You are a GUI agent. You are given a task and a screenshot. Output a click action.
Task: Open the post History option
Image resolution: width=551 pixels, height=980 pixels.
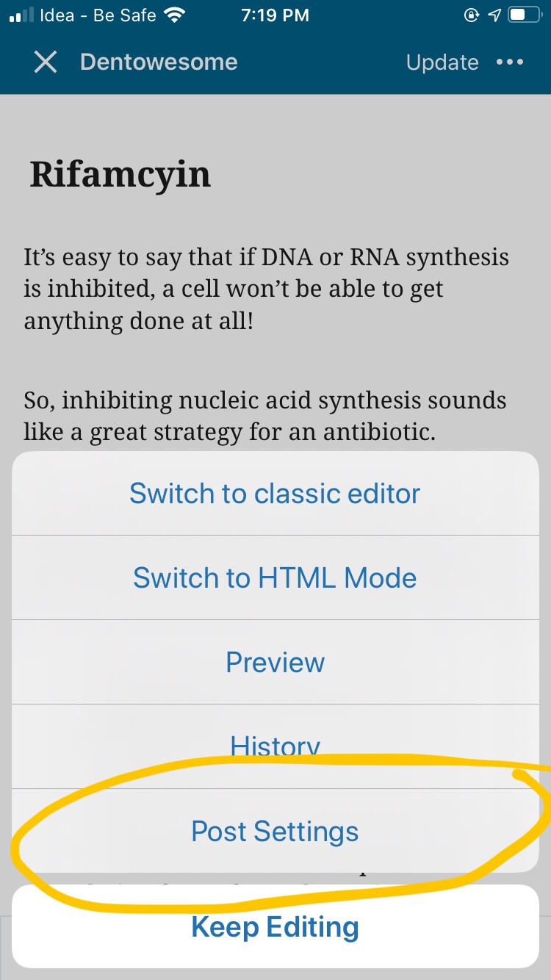coord(275,746)
